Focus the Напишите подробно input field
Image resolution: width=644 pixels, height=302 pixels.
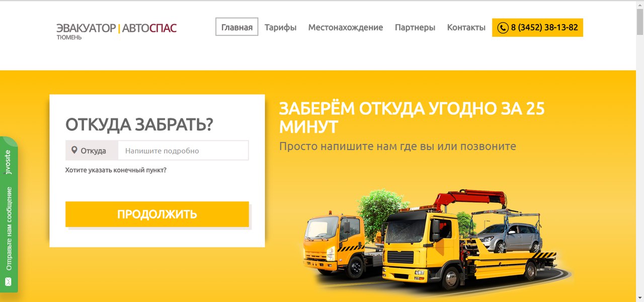point(183,150)
